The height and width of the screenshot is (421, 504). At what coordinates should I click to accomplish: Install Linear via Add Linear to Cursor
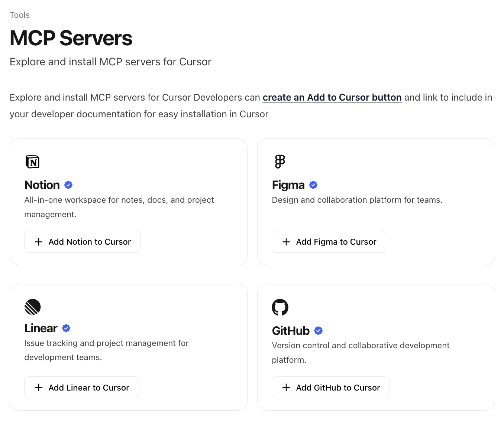81,387
